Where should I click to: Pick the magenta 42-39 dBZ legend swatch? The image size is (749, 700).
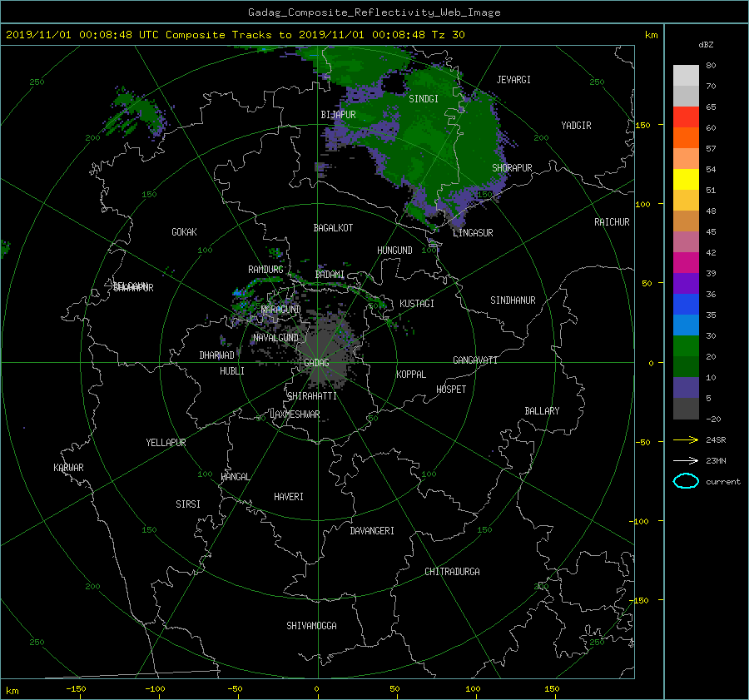click(686, 262)
